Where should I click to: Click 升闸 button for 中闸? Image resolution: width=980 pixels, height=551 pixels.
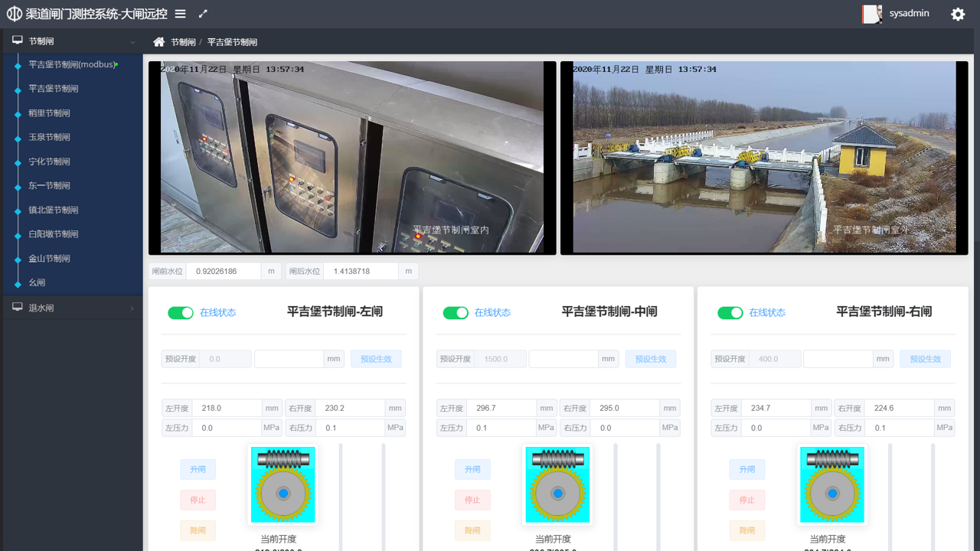pos(472,469)
